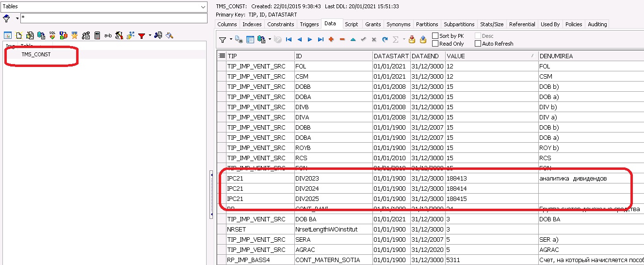Toggle the Read Only checkbox

(x=435, y=44)
